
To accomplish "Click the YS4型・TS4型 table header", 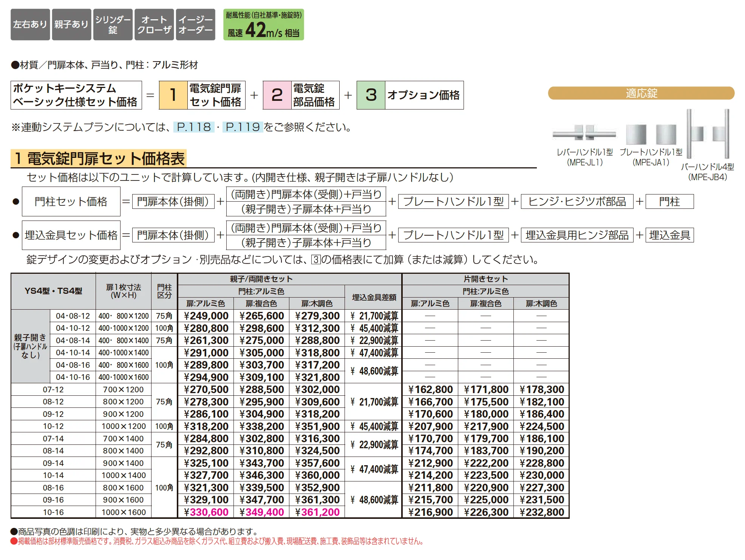I will (53, 291).
